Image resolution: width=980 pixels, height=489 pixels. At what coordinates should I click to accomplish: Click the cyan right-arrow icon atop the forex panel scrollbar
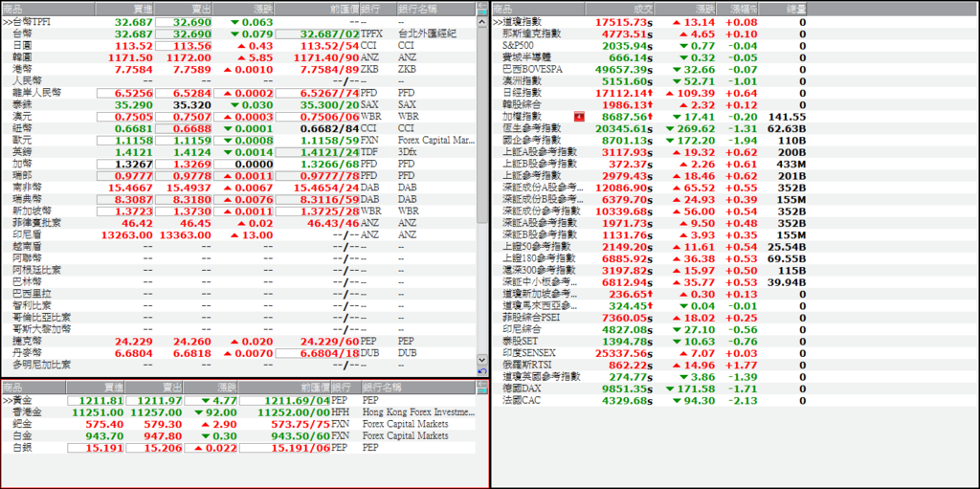pos(481,11)
